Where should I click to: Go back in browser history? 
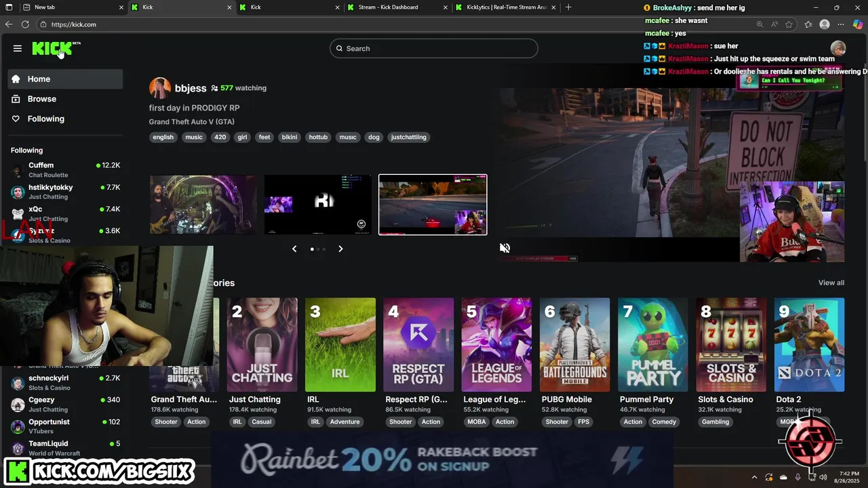tap(9, 24)
